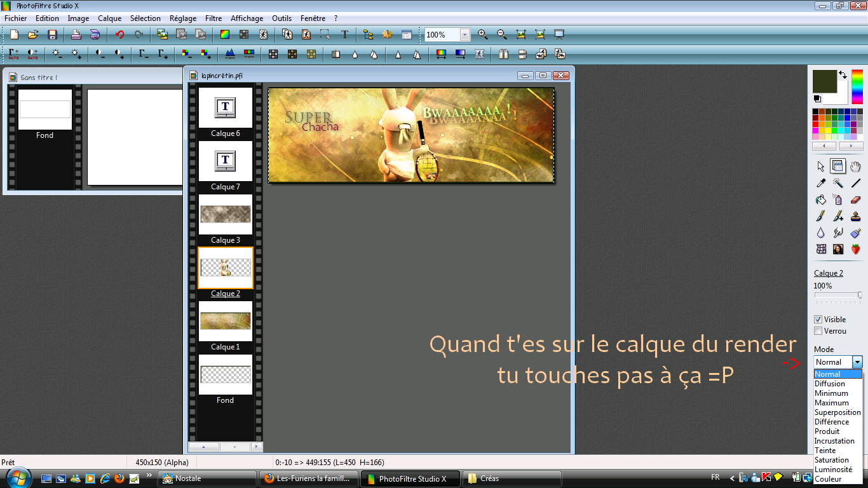The width and height of the screenshot is (868, 488).
Task: Click the Undo red arrow icon
Action: tap(119, 35)
